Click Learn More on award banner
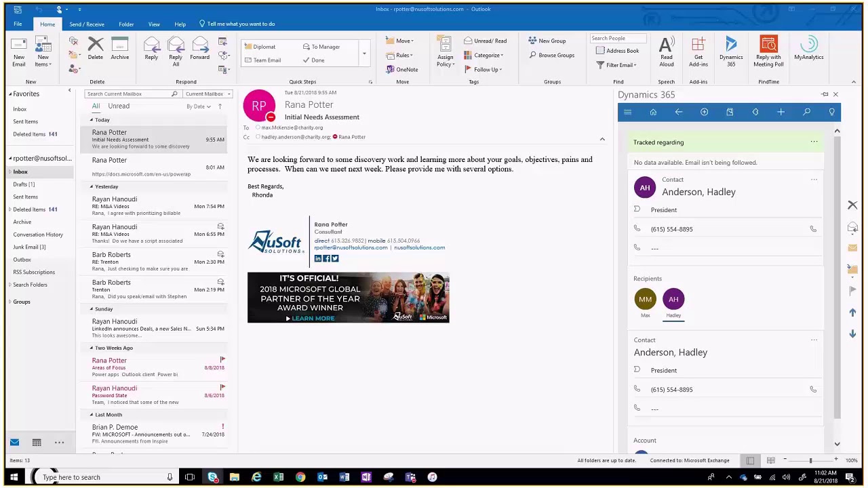Image resolution: width=868 pixels, height=488 pixels. click(x=311, y=319)
